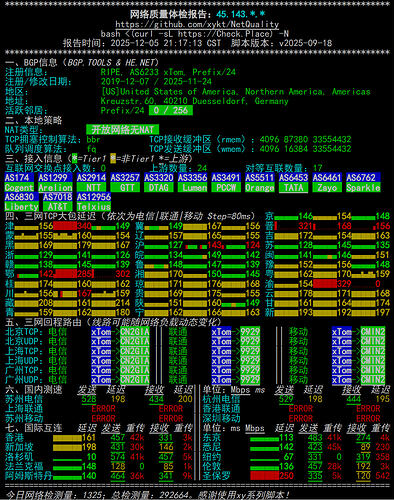Viewport: 394px width, 500px height.
Task: Click the green 开放网络无NAT label
Action: pos(122,130)
